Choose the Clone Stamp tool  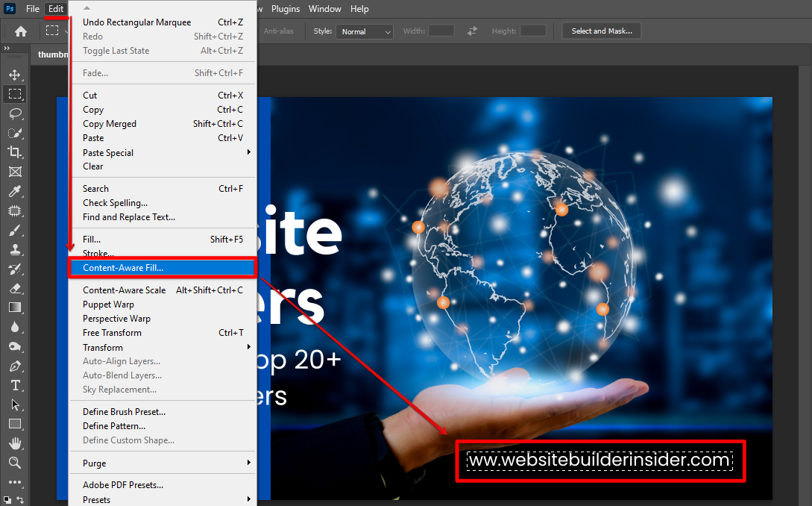pos(16,249)
